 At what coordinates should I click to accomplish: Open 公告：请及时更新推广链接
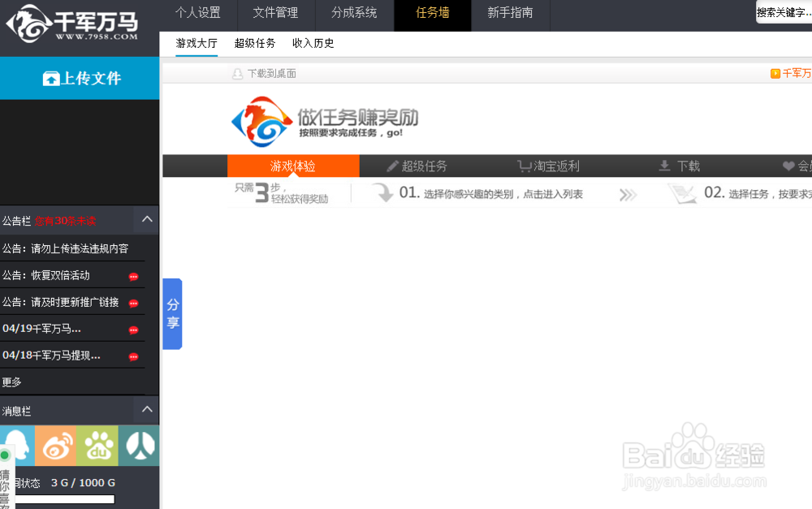click(61, 302)
